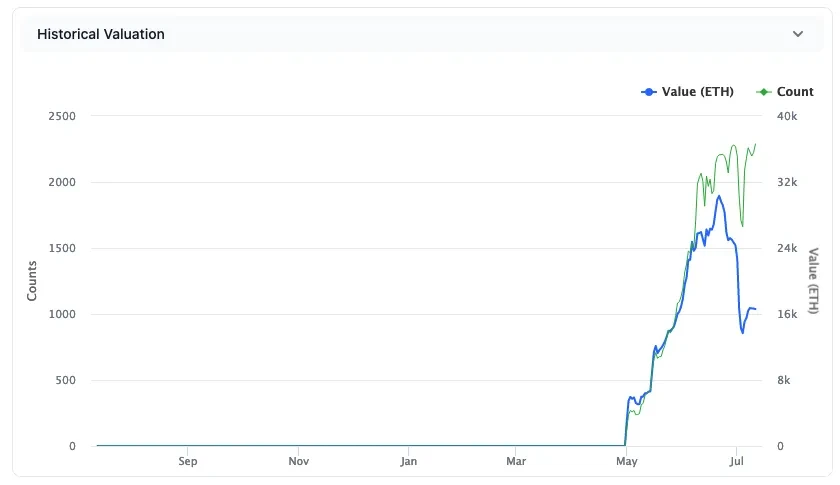
Task: Click the Counts left axis title
Action: 32,281
